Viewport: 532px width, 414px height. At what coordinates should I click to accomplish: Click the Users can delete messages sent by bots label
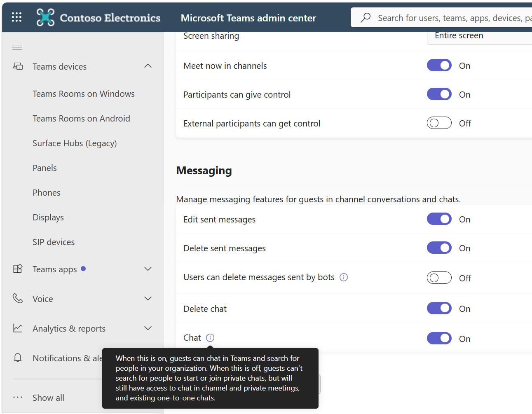[x=259, y=277]
